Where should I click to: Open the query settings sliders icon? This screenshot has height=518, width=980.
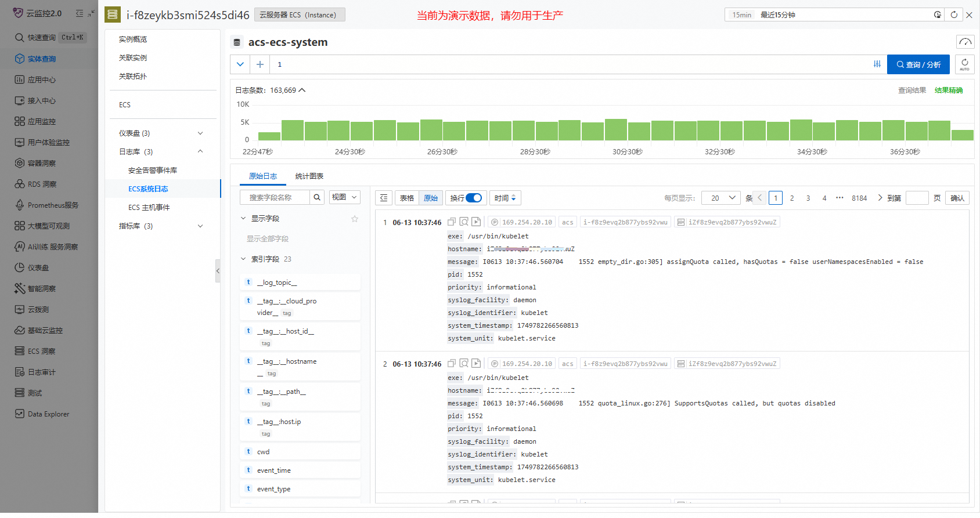point(877,64)
